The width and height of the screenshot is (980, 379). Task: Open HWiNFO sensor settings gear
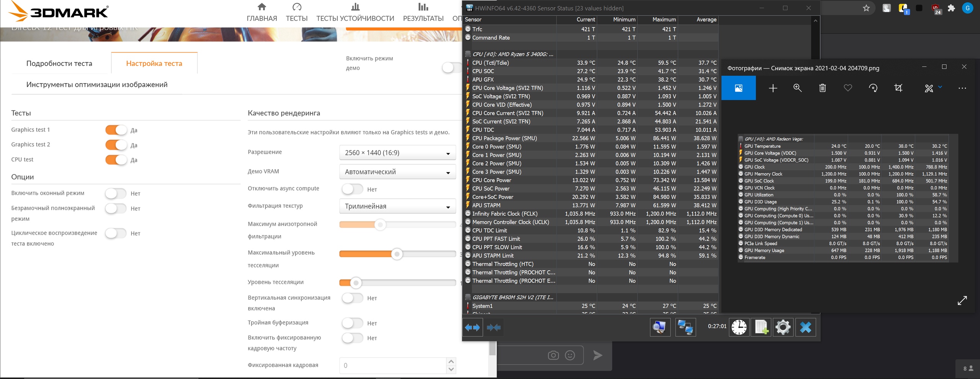click(783, 327)
